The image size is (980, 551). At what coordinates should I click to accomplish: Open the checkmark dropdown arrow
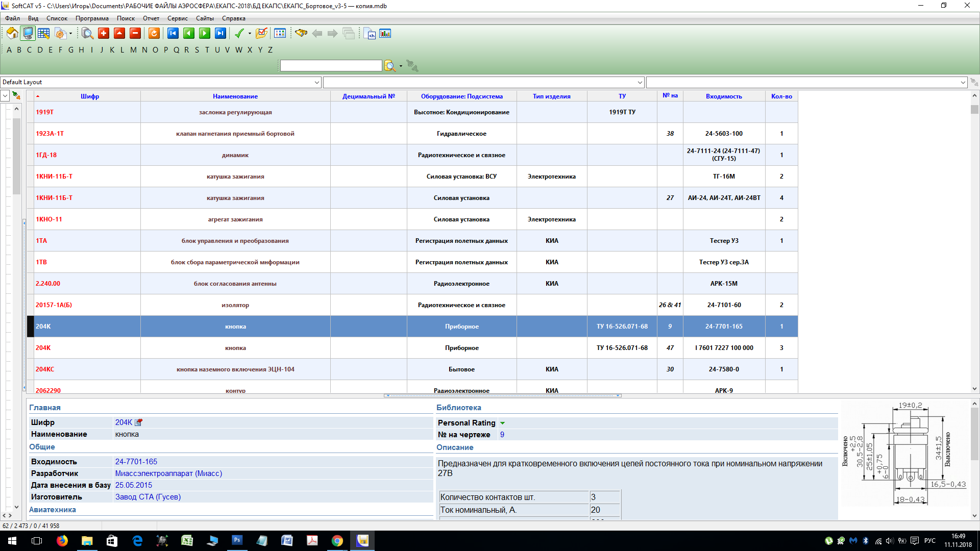pyautogui.click(x=250, y=34)
